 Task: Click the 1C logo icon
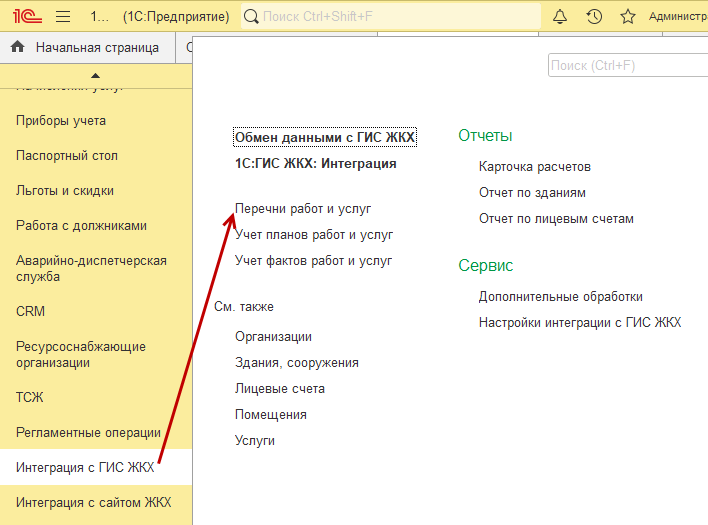(x=27, y=16)
